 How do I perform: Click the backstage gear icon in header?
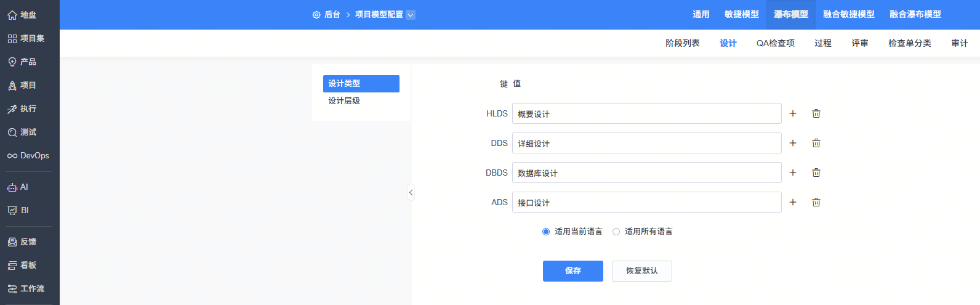click(316, 15)
